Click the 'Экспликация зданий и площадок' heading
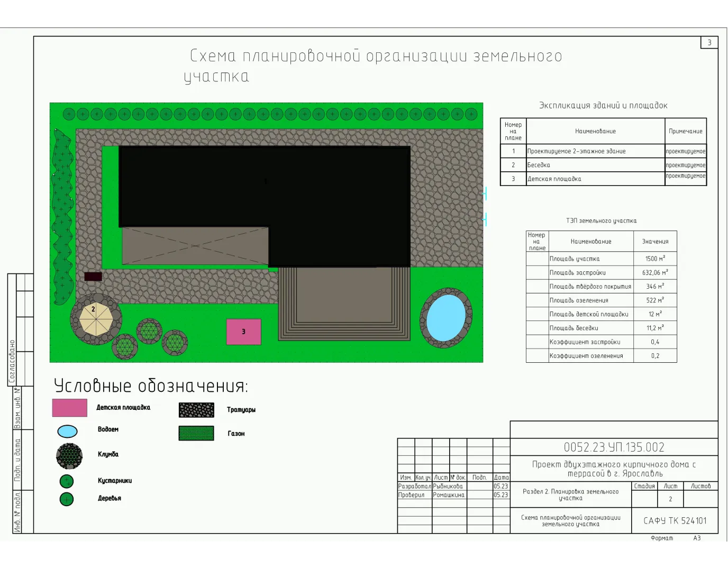 pos(603,105)
